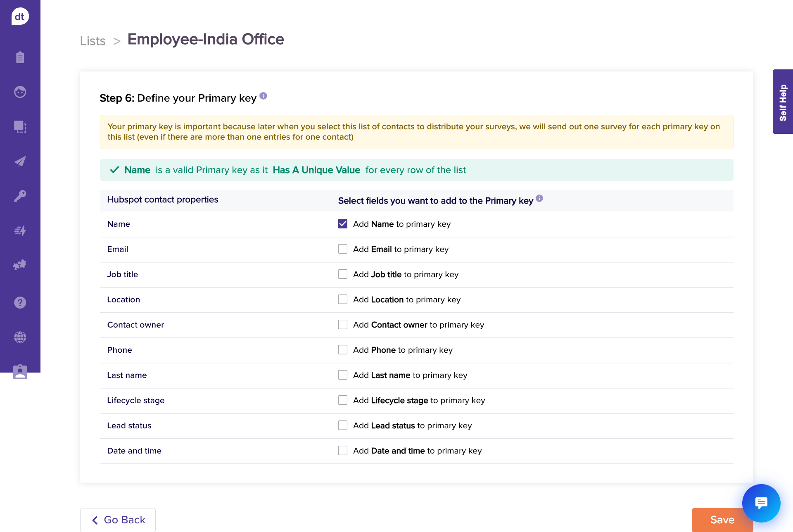The width and height of the screenshot is (793, 532).
Task: Open the face icon in sidebar
Action: click(20, 92)
